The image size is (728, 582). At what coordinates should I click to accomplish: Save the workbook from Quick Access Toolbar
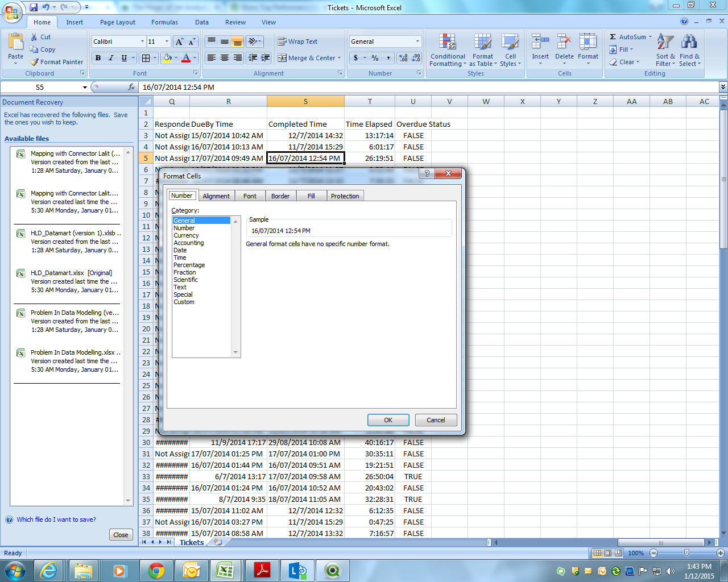tap(34, 7)
